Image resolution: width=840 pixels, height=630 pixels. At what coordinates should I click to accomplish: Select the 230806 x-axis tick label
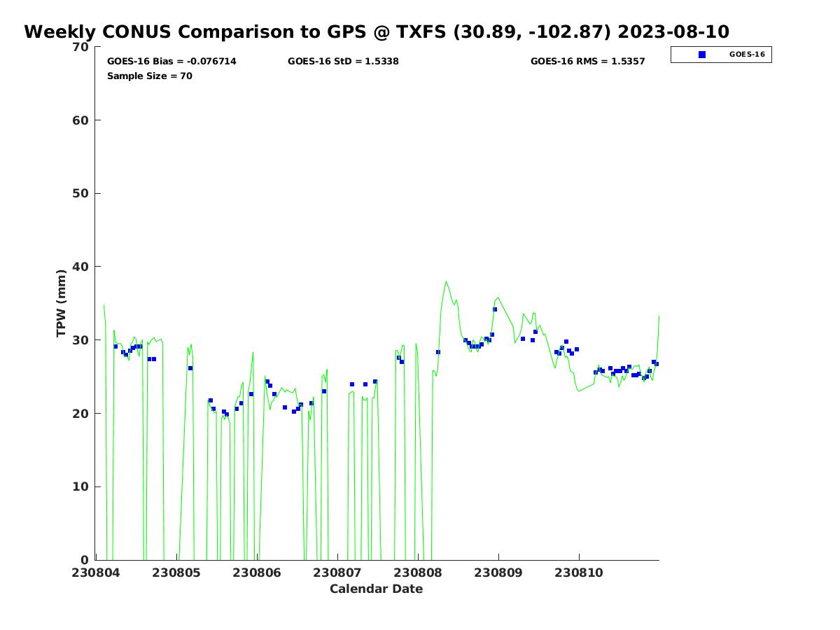pyautogui.click(x=257, y=573)
